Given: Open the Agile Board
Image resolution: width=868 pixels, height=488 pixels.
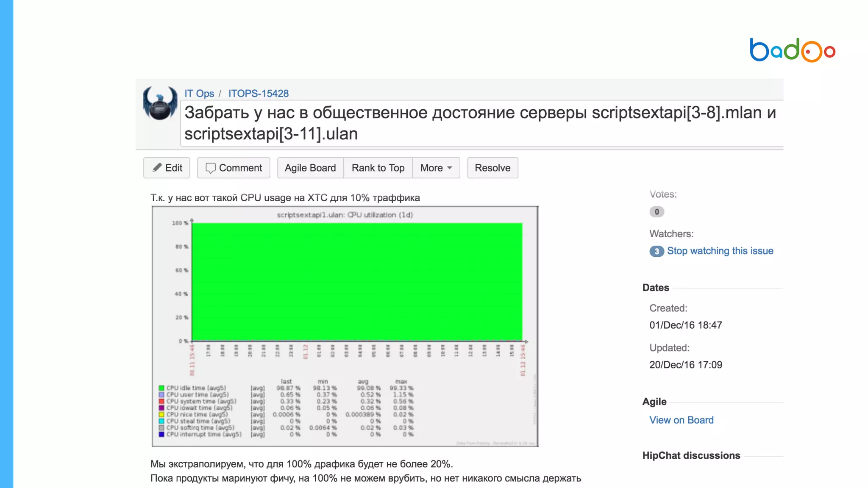Looking at the screenshot, I should 310,168.
